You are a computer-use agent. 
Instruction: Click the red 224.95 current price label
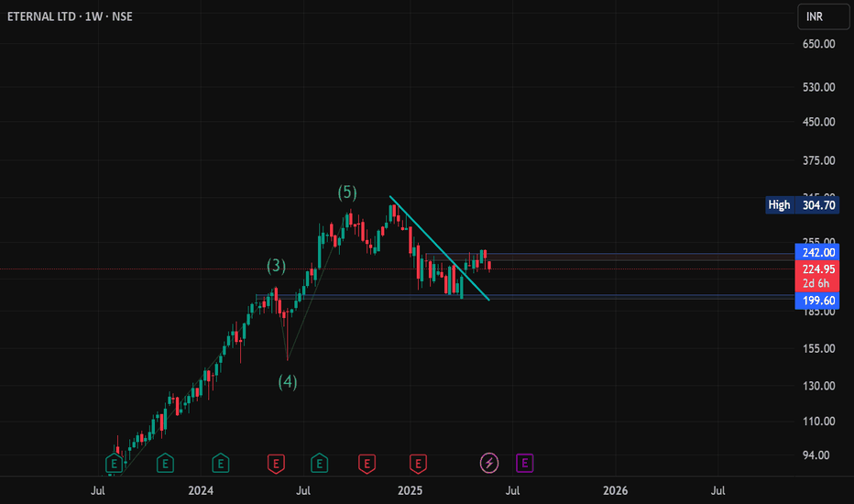click(817, 269)
